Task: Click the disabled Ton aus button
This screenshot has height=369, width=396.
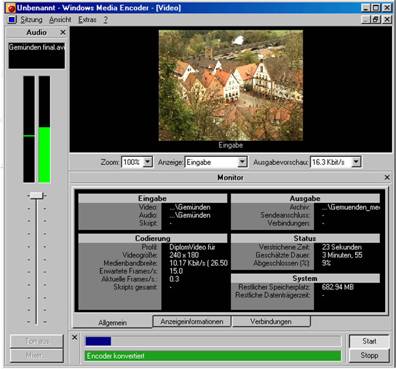Action: tap(36, 341)
